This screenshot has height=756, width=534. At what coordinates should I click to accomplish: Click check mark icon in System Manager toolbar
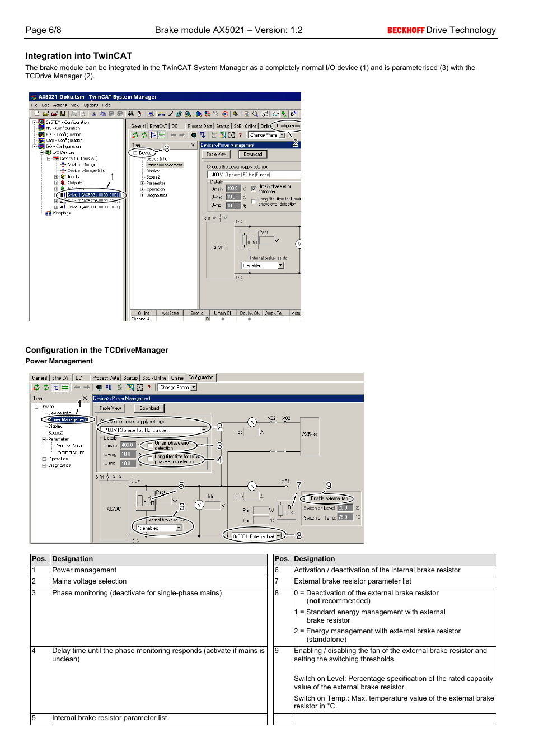click(x=170, y=114)
